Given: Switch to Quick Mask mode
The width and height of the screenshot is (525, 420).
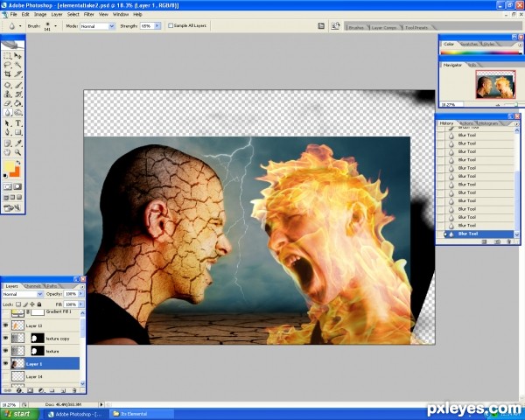Looking at the screenshot, I should (18, 187).
